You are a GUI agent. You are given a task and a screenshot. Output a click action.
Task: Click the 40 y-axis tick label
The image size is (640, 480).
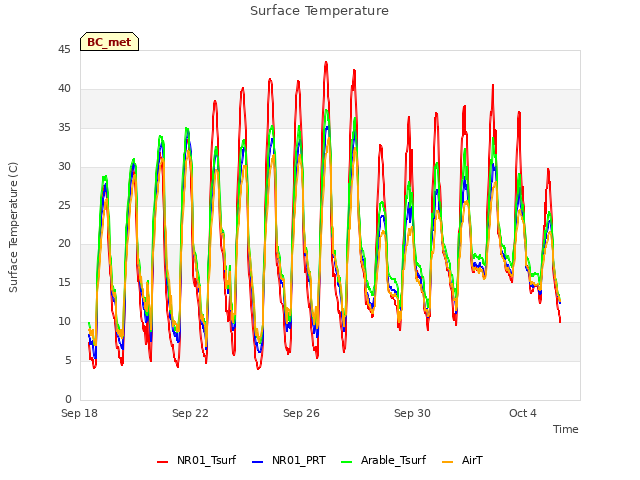coord(64,89)
